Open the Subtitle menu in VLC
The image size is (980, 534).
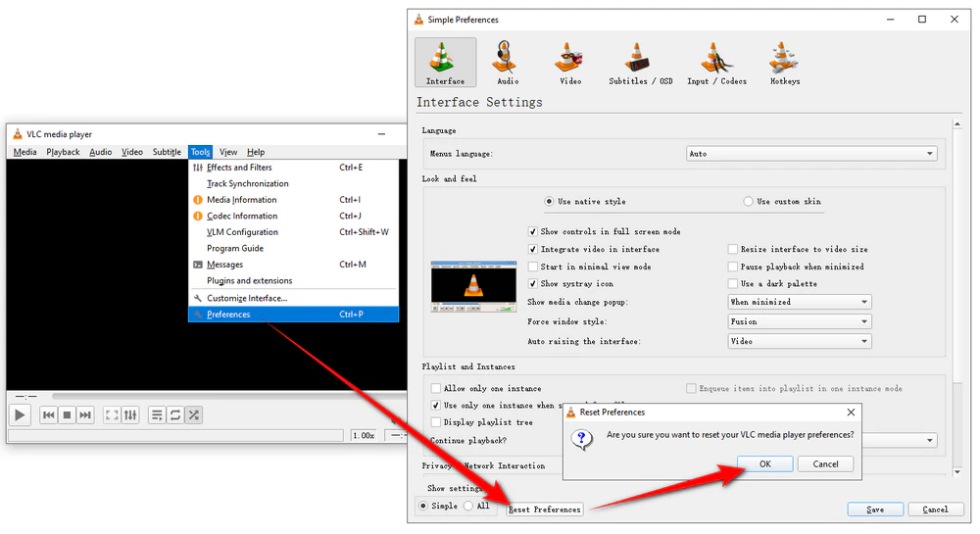167,152
